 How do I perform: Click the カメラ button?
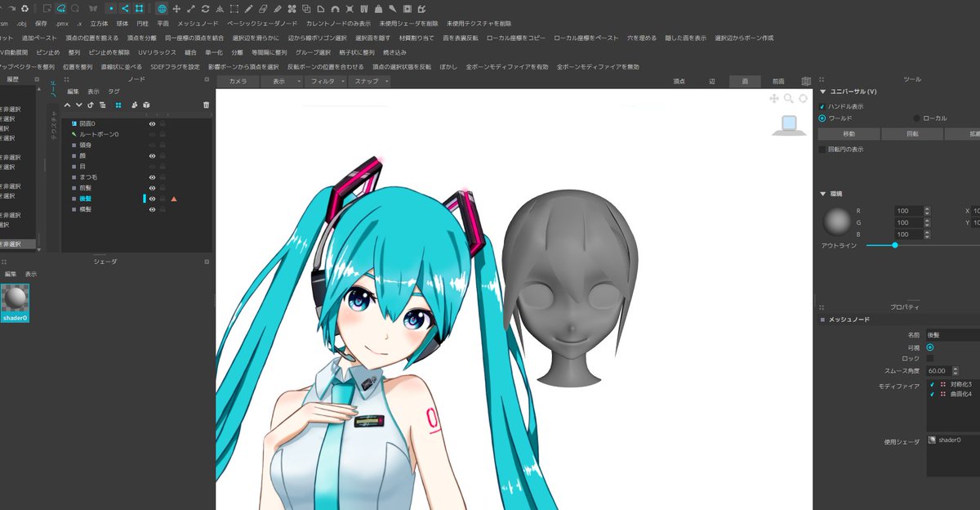[238, 81]
